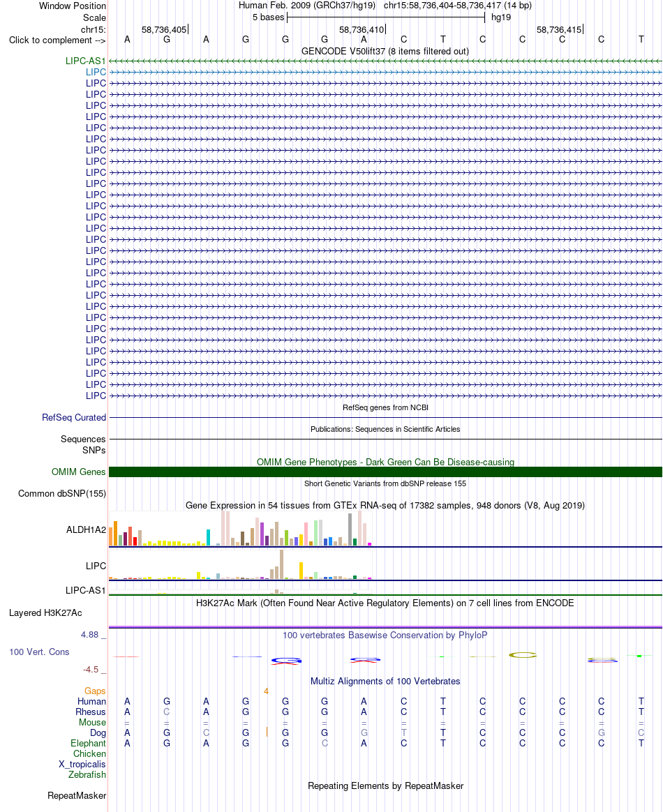Open the GTEx Gene Expression track title

tap(385, 506)
